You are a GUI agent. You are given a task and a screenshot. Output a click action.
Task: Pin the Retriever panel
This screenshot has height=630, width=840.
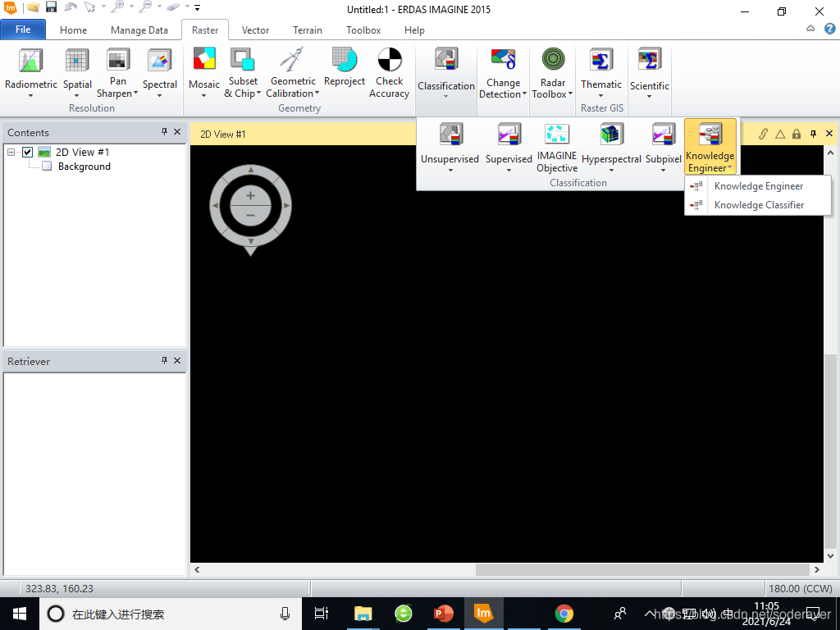coord(164,361)
